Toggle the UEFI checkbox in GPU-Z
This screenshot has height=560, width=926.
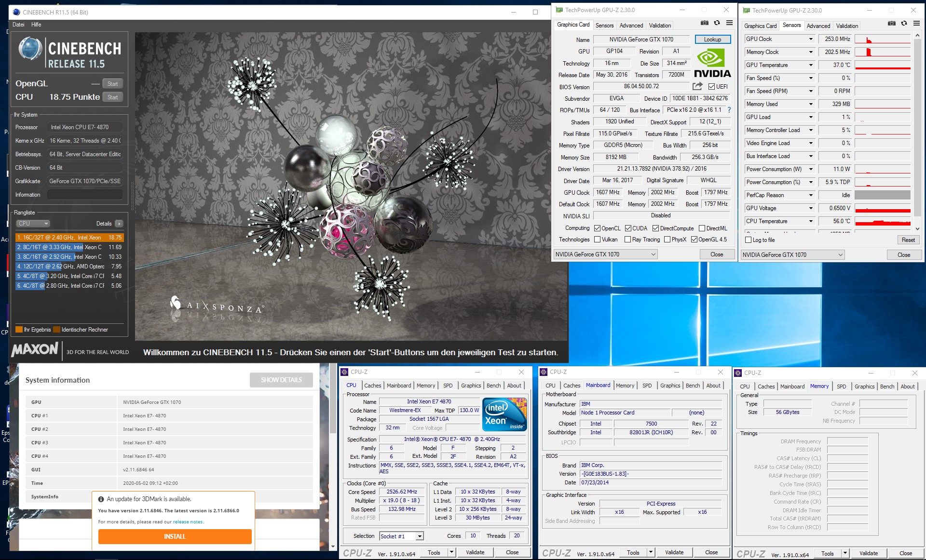pos(711,87)
